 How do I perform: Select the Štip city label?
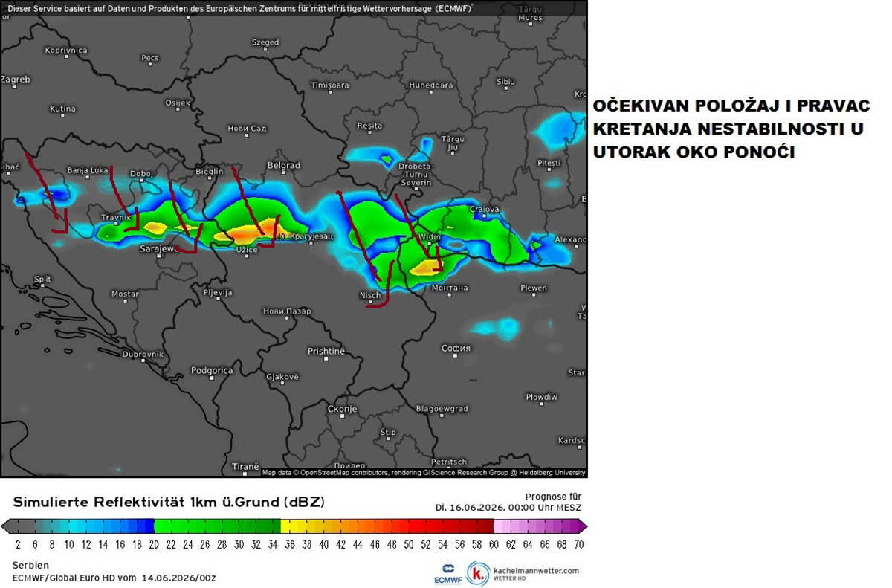click(388, 432)
